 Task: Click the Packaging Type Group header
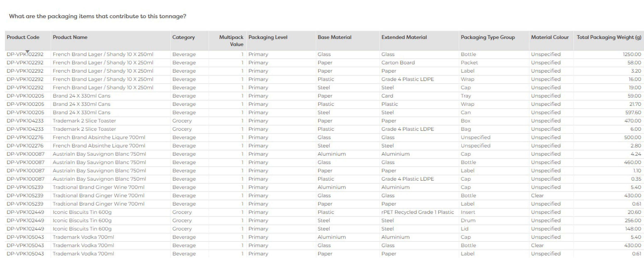point(487,37)
